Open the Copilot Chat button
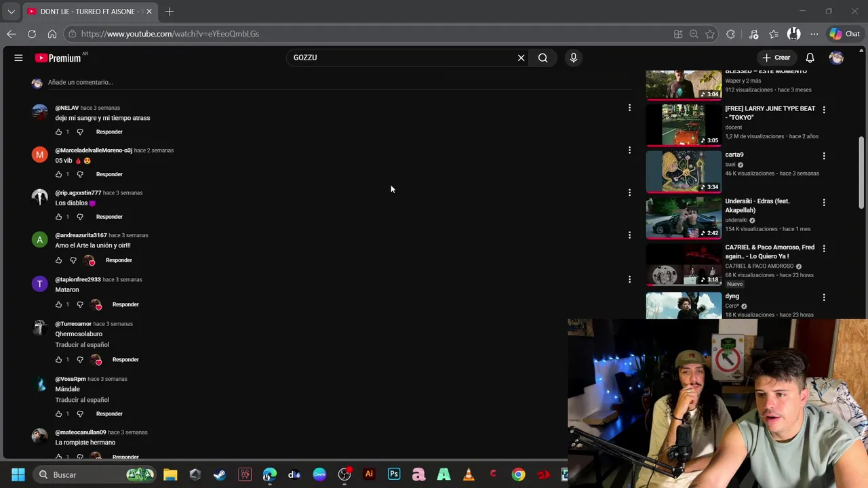 click(x=845, y=34)
